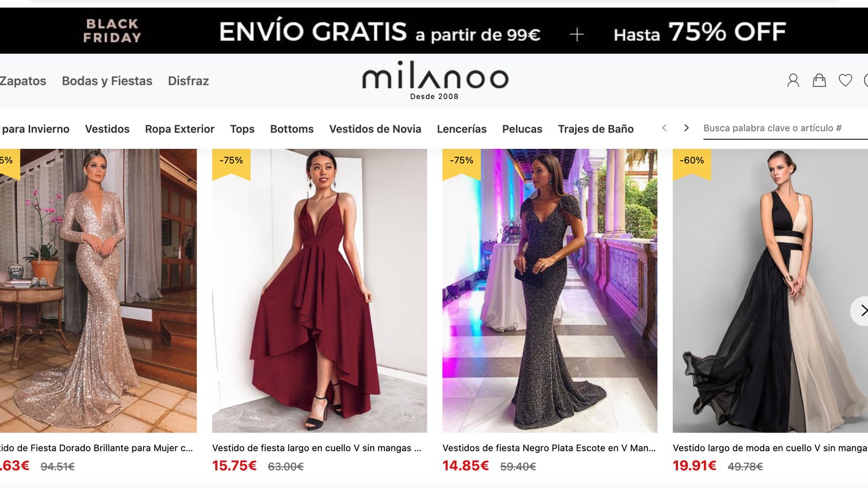This screenshot has height=488, width=868.
Task: Open the Bodas y Fiestas menu
Action: tap(107, 81)
